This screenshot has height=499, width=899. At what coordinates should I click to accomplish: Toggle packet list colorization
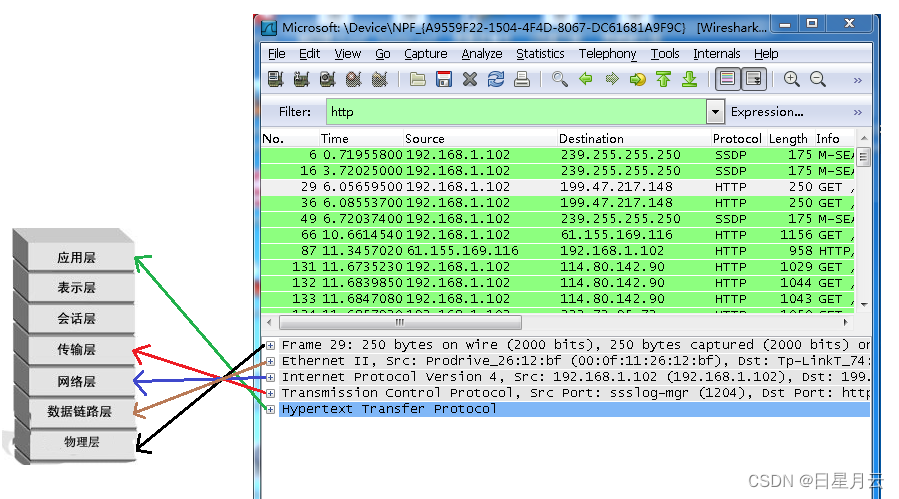[728, 79]
